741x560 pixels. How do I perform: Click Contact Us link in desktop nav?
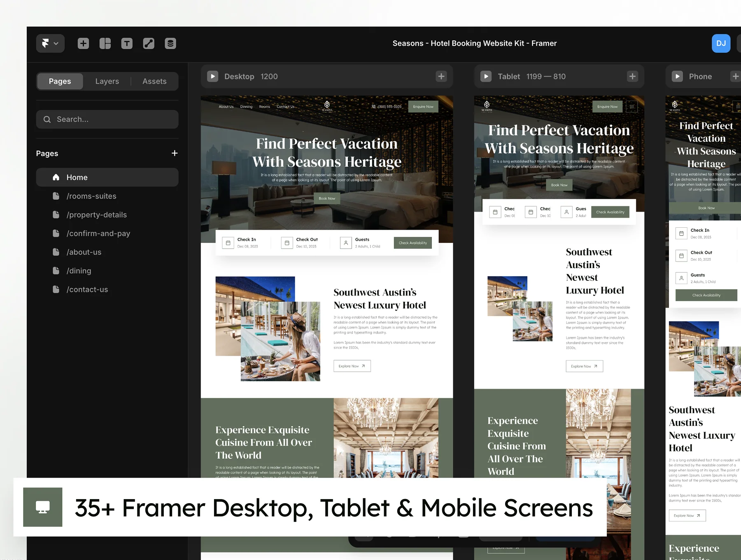click(285, 107)
